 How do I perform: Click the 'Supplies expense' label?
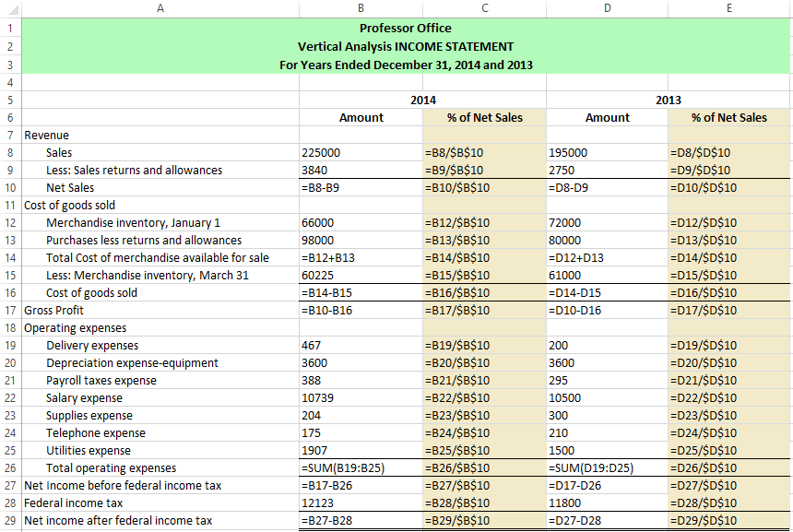[89, 415]
